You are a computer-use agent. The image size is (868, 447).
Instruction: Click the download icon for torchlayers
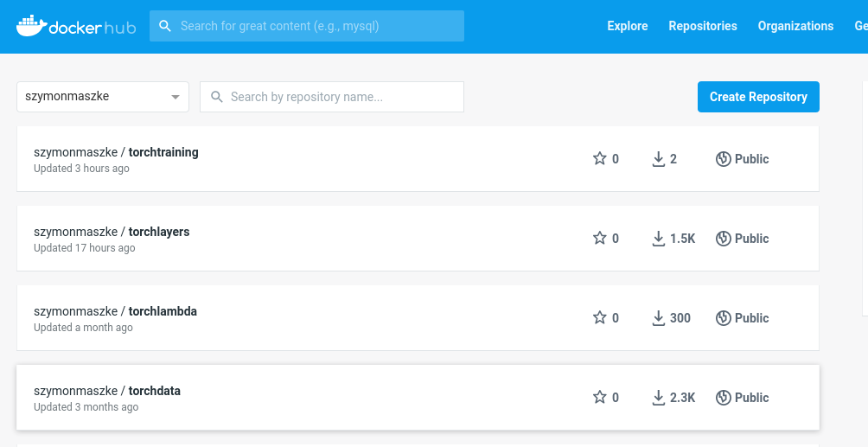pos(659,239)
